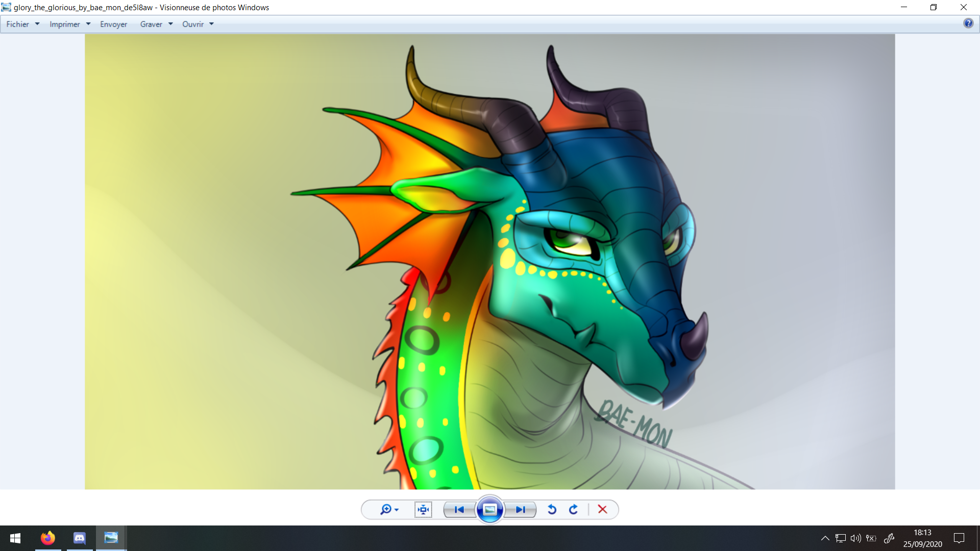Open the notification center icon
980x551 pixels.
coord(959,538)
